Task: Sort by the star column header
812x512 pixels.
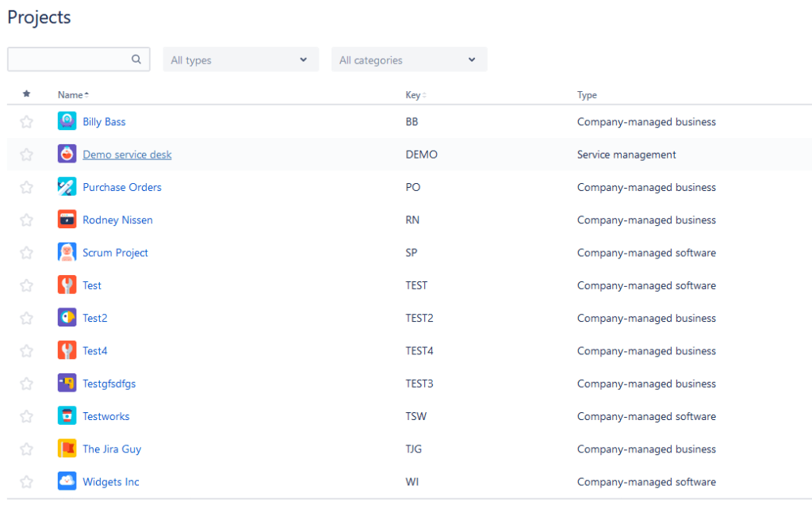Action: (26, 94)
